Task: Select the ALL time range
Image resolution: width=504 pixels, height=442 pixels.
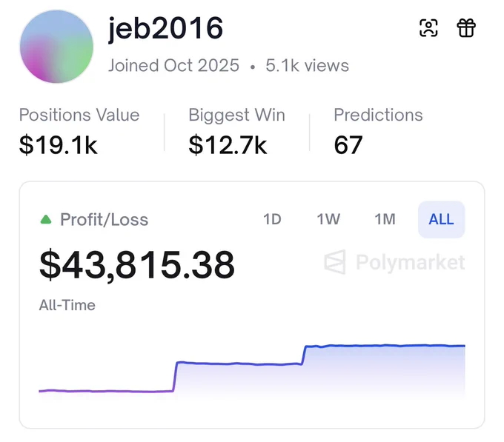Action: pos(441,220)
